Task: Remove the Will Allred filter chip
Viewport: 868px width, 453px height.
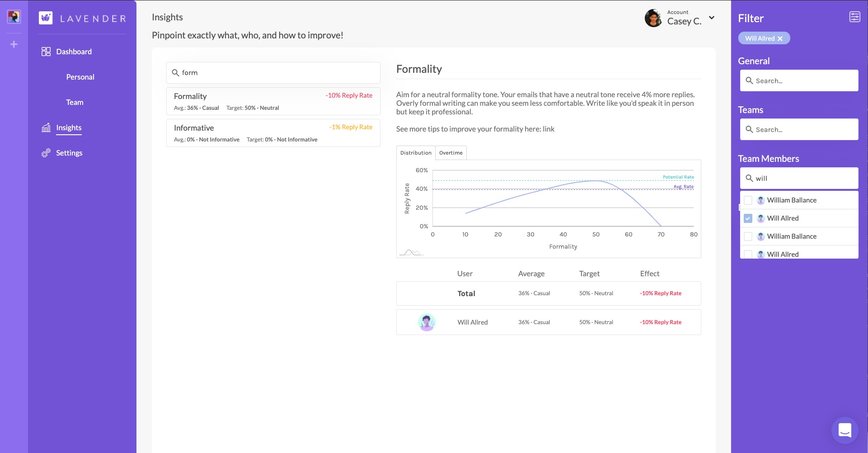Action: [x=780, y=39]
